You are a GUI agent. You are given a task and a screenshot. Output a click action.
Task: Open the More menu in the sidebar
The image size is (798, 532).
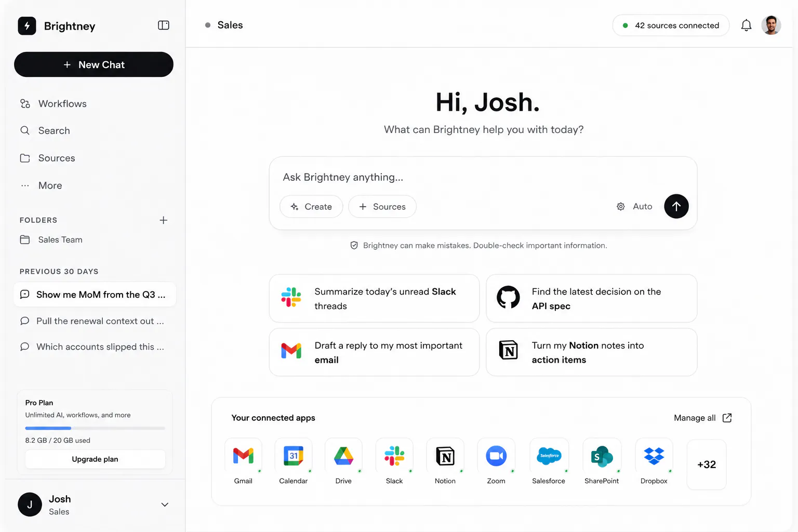pos(41,185)
